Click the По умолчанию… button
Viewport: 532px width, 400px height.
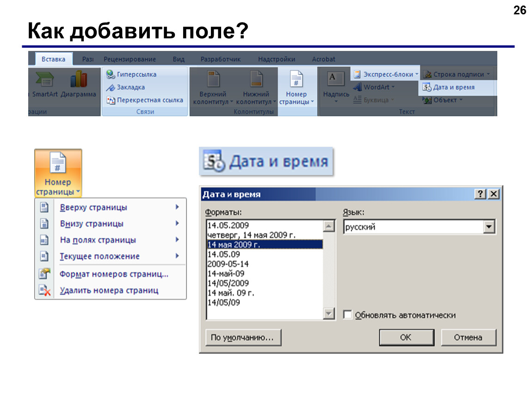click(243, 337)
